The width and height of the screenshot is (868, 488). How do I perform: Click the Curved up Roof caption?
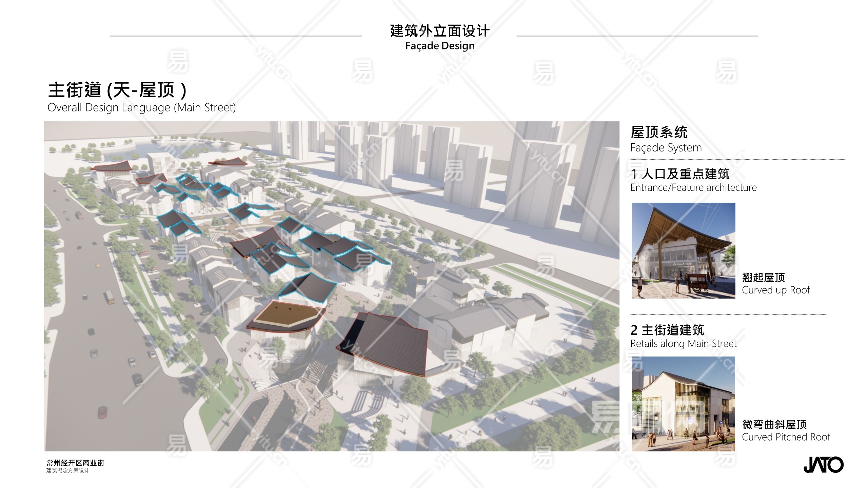point(775,290)
